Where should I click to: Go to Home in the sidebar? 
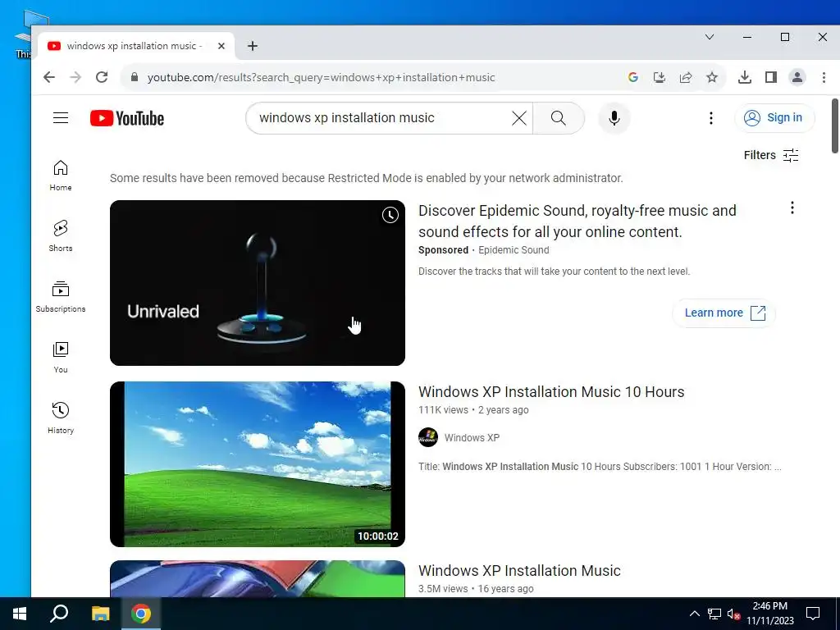[61, 176]
